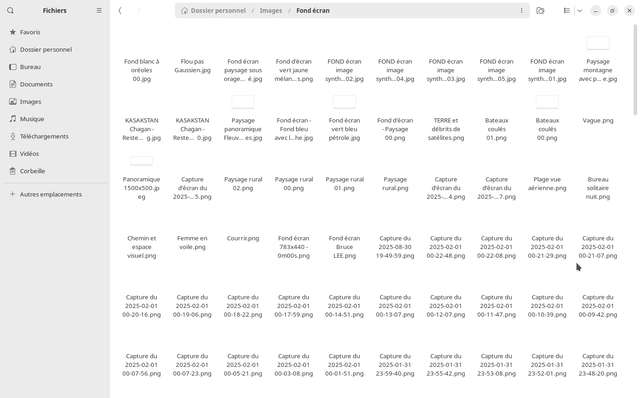Select Bateaux coulés 01.png
The image size is (640, 398).
[496, 129]
